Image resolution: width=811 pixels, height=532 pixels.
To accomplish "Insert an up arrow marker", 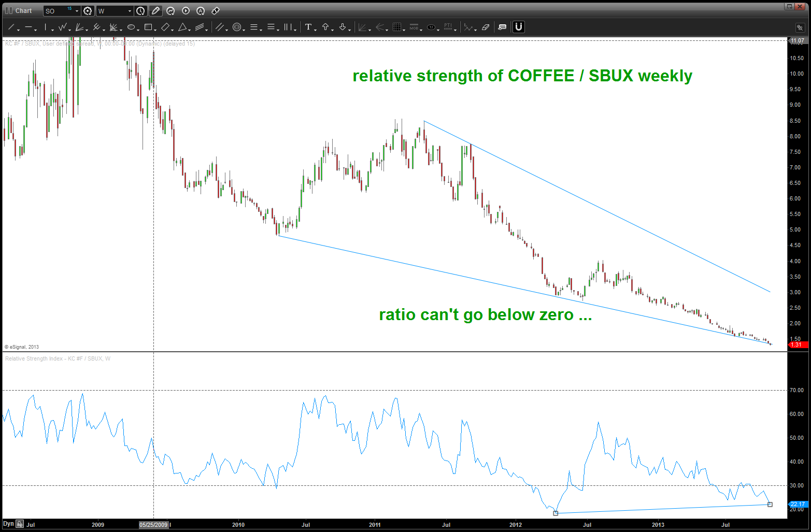I will click(325, 27).
